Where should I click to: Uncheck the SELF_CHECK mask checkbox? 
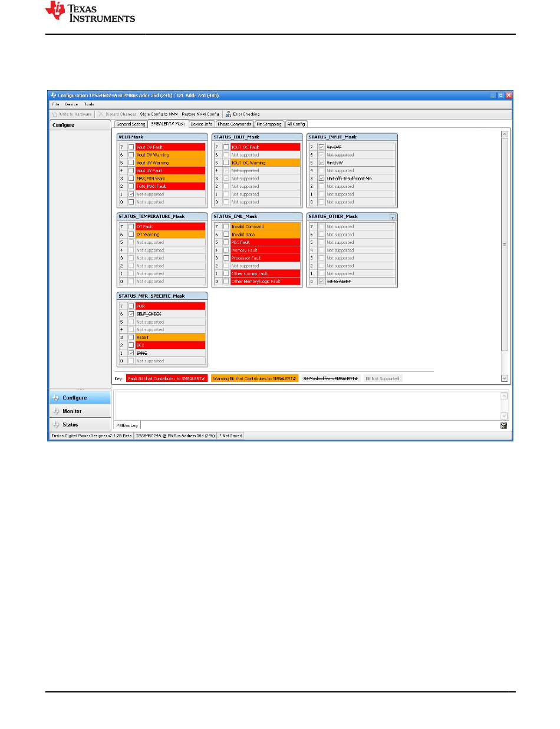[131, 314]
